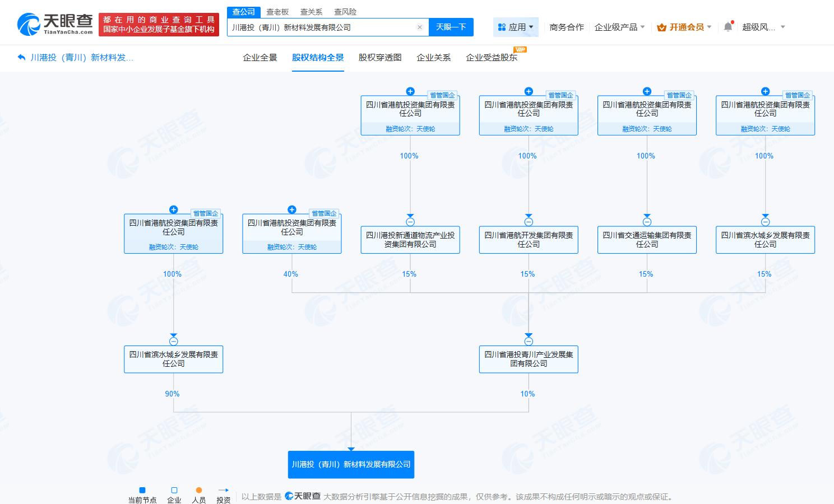
Task: Expand leftmost 四川省港航投资集团 node via plus toggle
Action: 174,209
